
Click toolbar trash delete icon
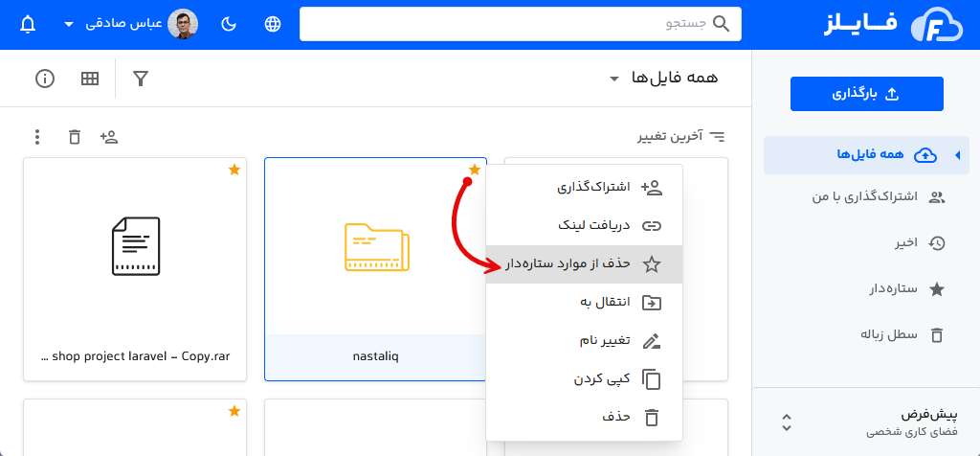75,137
